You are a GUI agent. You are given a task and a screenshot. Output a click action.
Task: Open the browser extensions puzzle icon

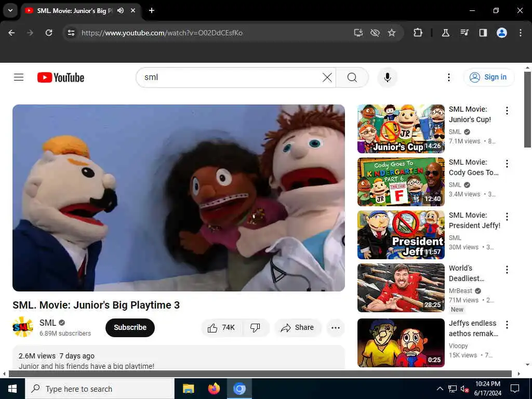point(418,33)
